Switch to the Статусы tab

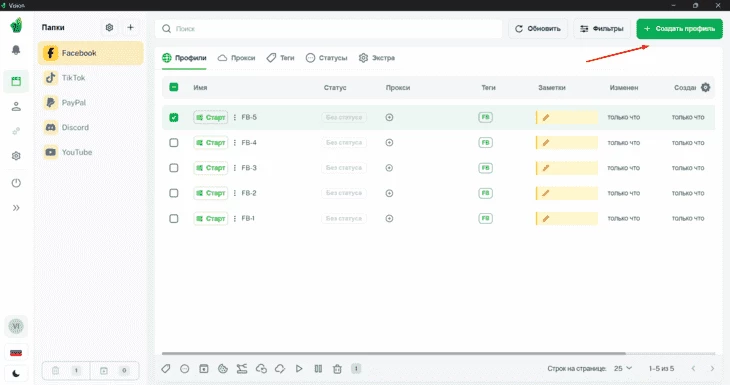(x=326, y=58)
